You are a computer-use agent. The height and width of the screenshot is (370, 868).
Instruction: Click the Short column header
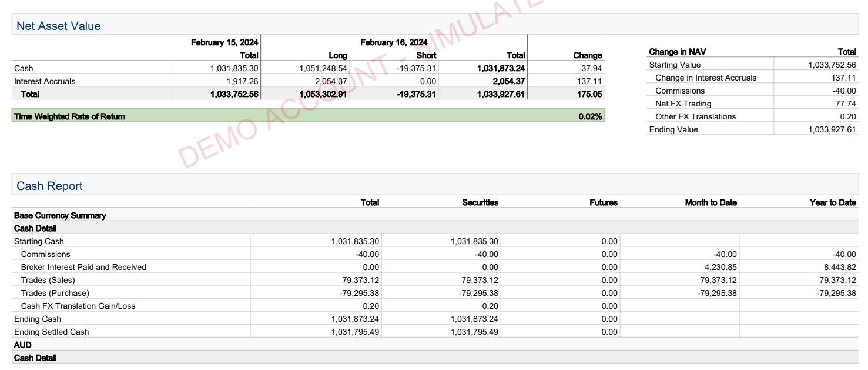click(426, 55)
